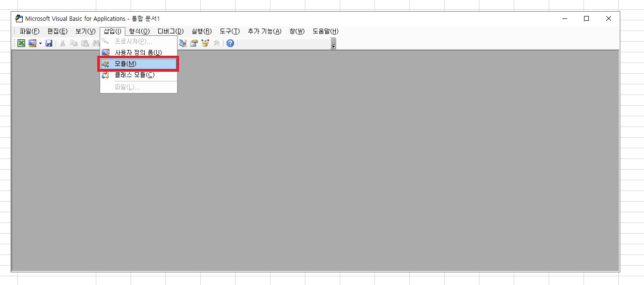Click the VBA application icon in title bar
Image resolution: width=644 pixels, height=285 pixels.
(x=19, y=18)
